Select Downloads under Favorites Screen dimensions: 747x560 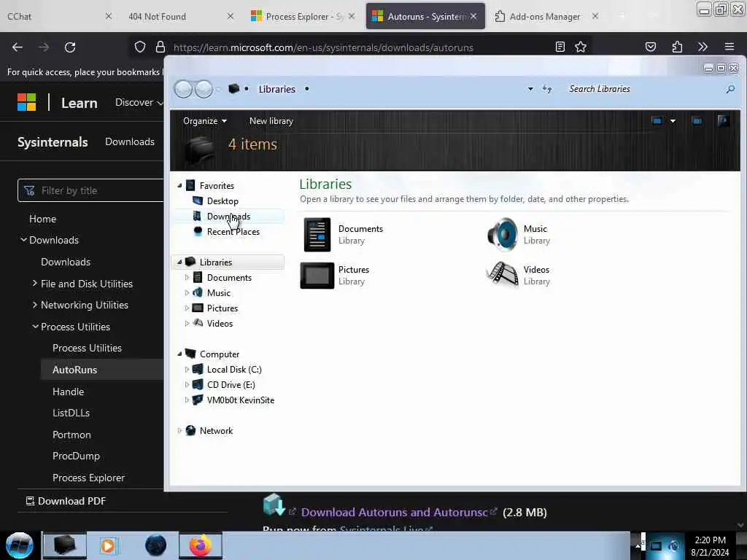pyautogui.click(x=228, y=216)
